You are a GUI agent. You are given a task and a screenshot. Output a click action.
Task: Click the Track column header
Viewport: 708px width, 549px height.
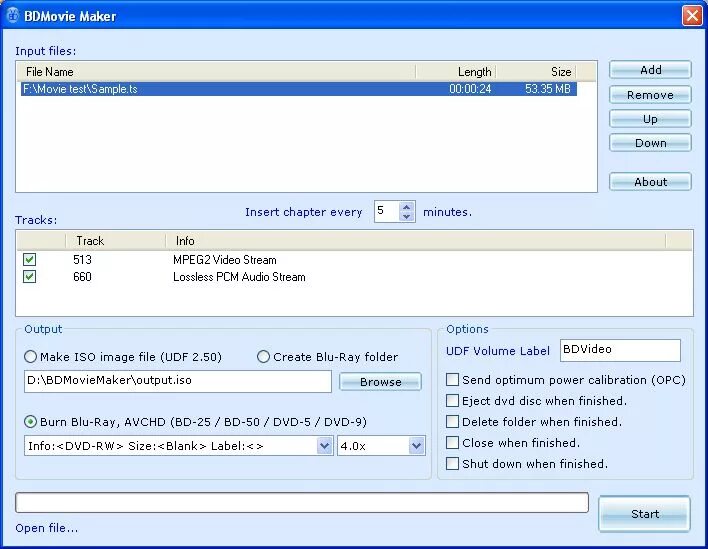click(116, 241)
